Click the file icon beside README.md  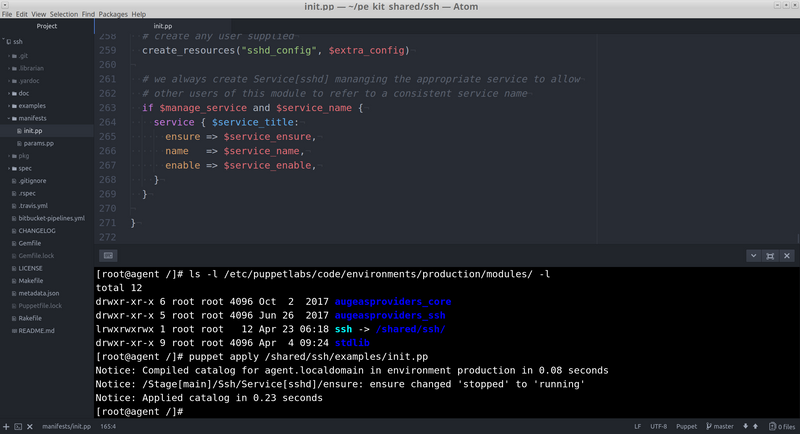point(14,331)
